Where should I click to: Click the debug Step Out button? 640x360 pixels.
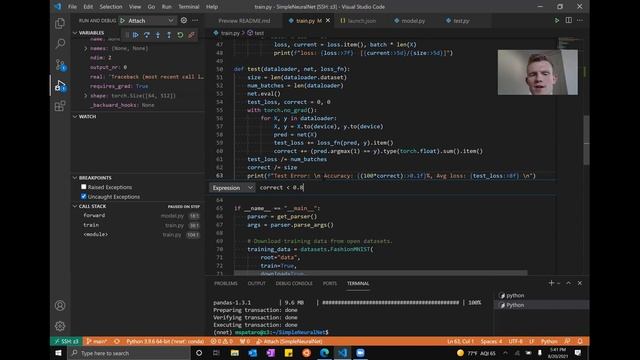[169, 35]
